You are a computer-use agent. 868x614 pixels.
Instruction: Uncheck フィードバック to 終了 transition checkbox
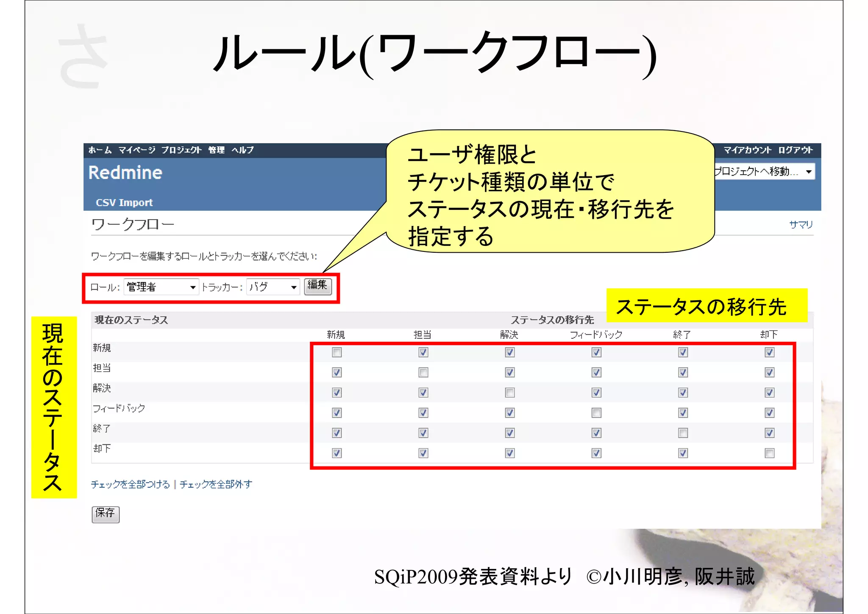pyautogui.click(x=683, y=413)
